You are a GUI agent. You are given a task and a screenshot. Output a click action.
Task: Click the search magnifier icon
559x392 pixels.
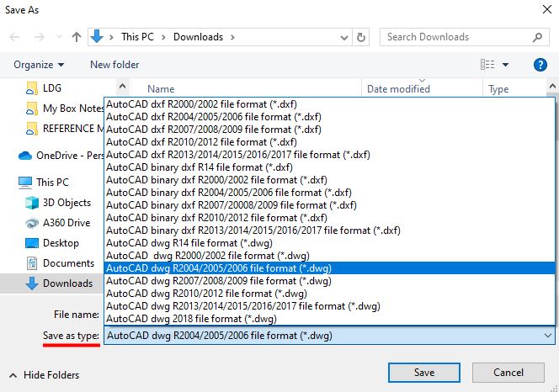pos(537,37)
